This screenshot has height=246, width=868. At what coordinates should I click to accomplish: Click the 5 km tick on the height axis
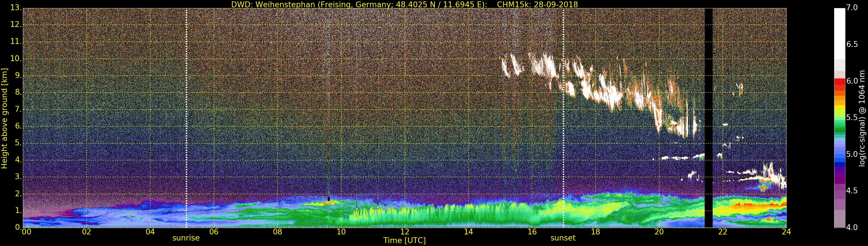(19, 143)
